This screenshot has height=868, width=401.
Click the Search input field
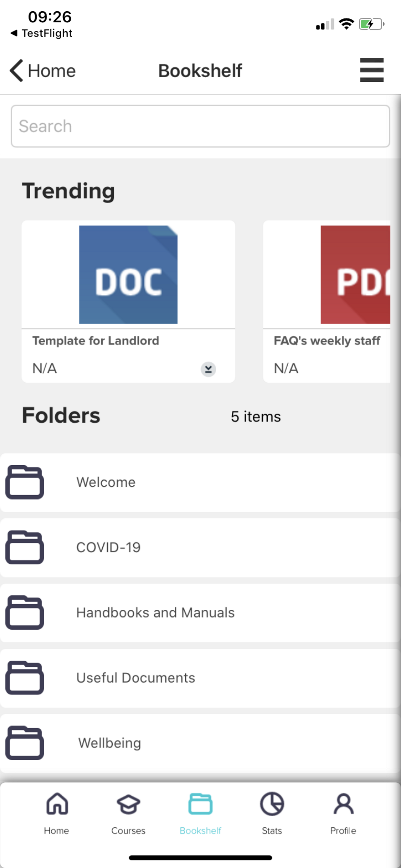pyautogui.click(x=200, y=126)
